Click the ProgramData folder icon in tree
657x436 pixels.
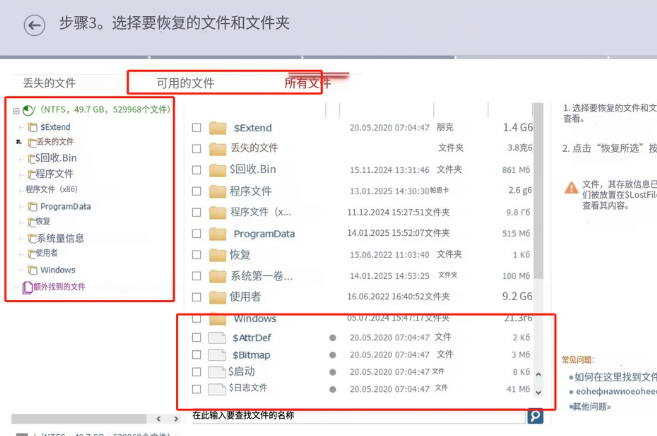tap(33, 206)
